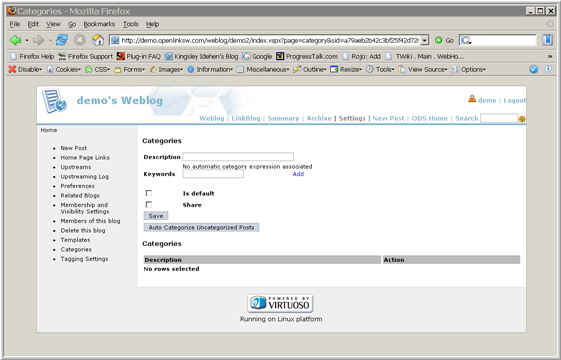Reload the page with the Refresh icon
Image resolution: width=561 pixels, height=360 pixels.
click(x=62, y=40)
